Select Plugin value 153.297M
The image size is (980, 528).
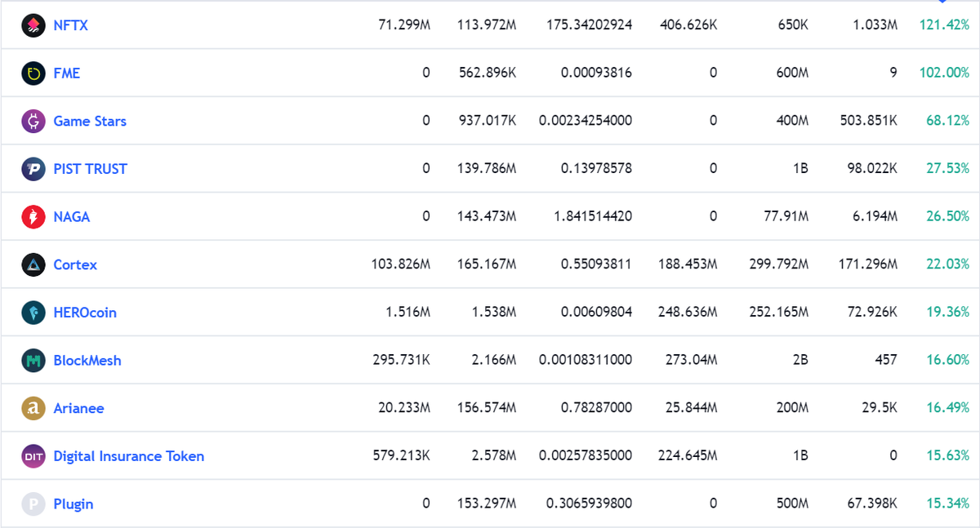coord(486,504)
